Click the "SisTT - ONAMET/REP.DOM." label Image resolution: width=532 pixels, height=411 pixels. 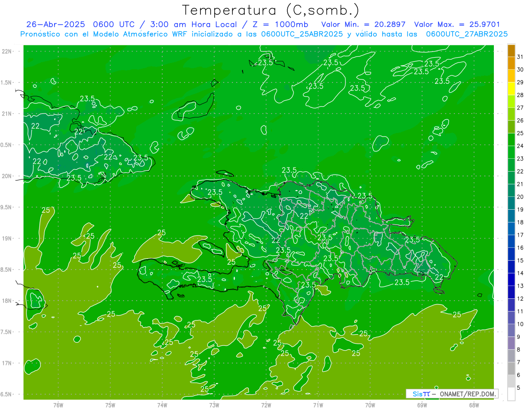tap(452, 394)
